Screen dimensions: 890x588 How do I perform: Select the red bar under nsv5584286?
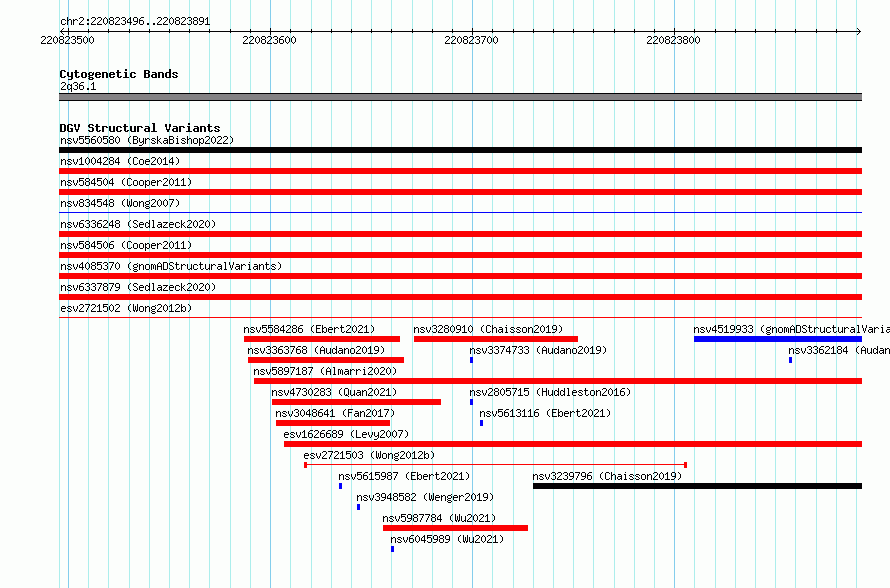point(322,339)
